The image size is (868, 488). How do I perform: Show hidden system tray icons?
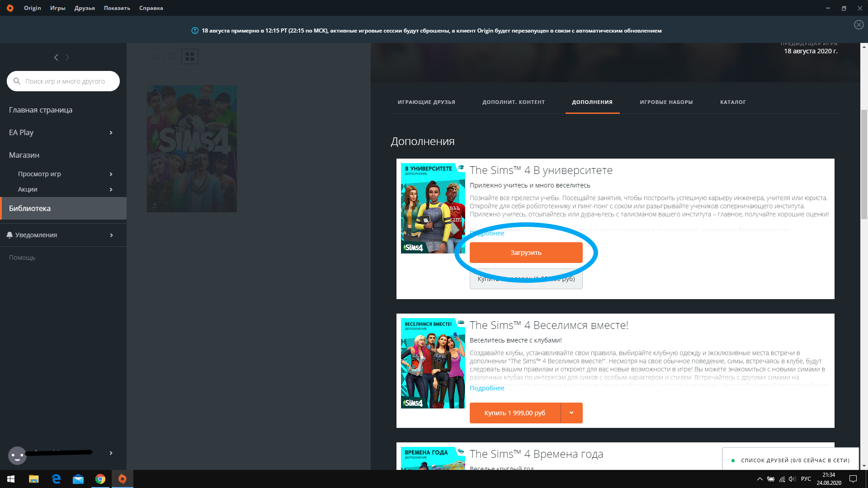tap(759, 479)
